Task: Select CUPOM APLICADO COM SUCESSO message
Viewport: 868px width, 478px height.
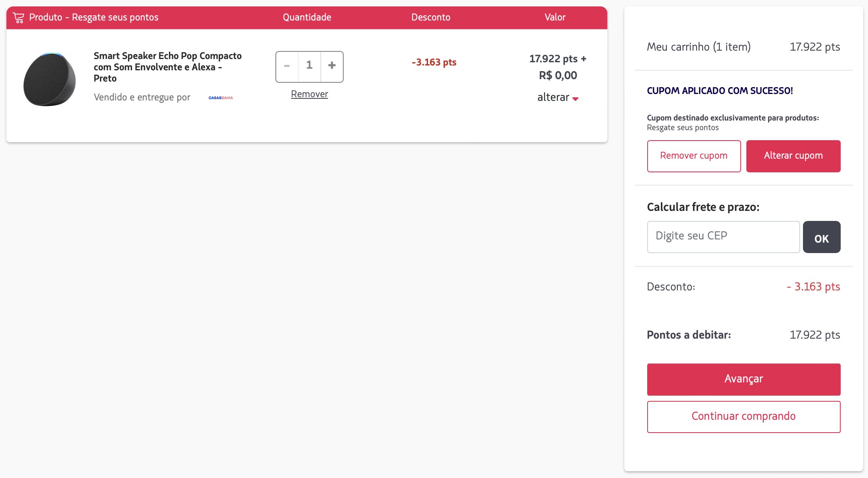Action: [720, 91]
